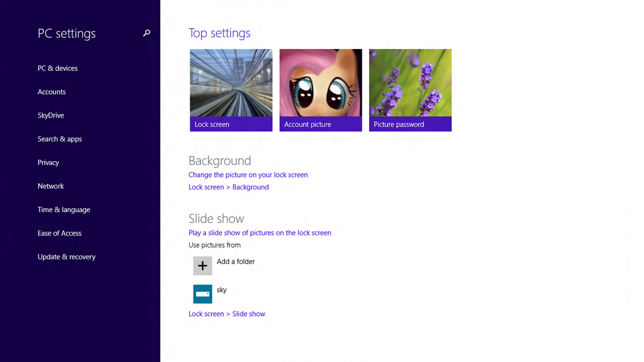The height and width of the screenshot is (362, 644).
Task: Open the Account picture tile
Action: coord(321,90)
